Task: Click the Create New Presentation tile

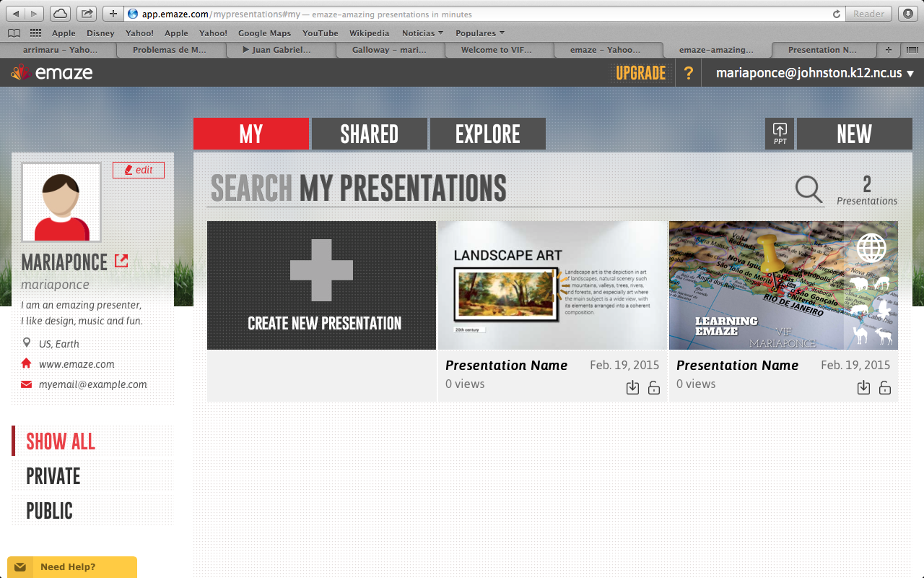Action: click(x=321, y=285)
